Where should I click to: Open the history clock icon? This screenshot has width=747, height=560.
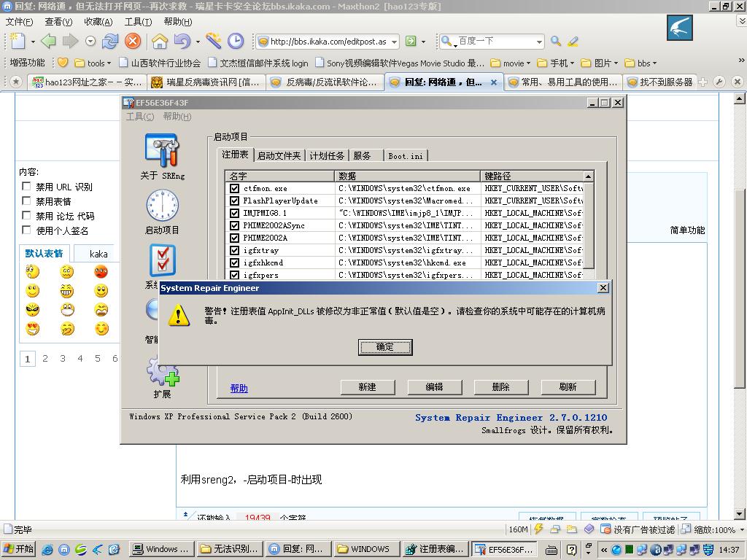(x=236, y=41)
